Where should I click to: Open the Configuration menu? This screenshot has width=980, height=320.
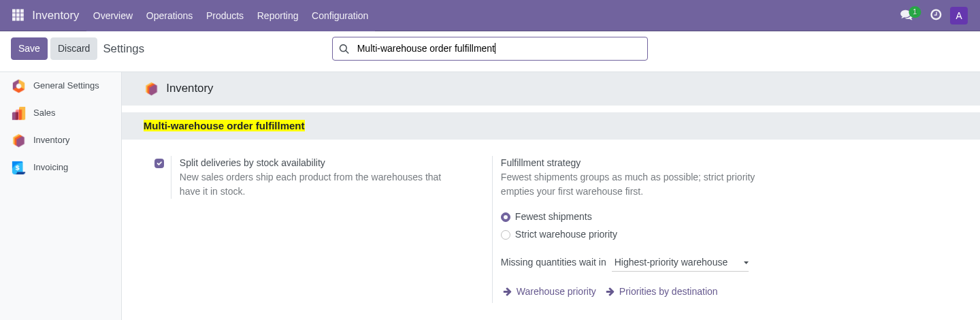point(340,16)
